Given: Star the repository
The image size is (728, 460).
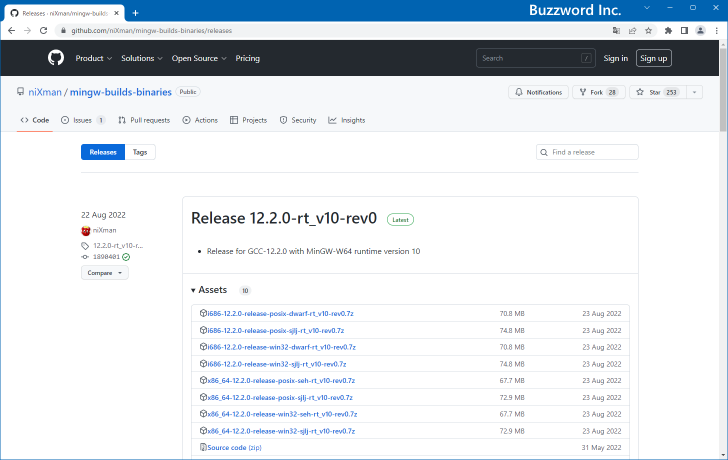Looking at the screenshot, I should pos(658,92).
